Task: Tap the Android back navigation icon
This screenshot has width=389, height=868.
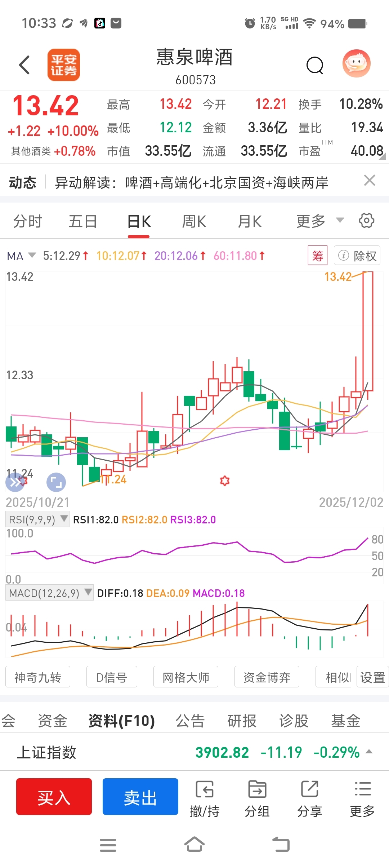Action: click(281, 844)
